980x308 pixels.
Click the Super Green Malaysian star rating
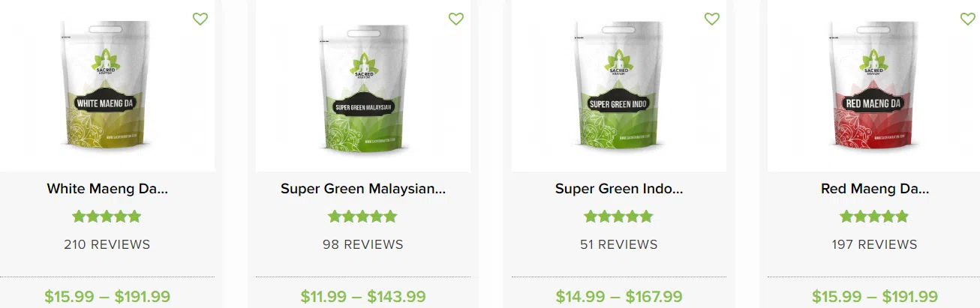[362, 217]
